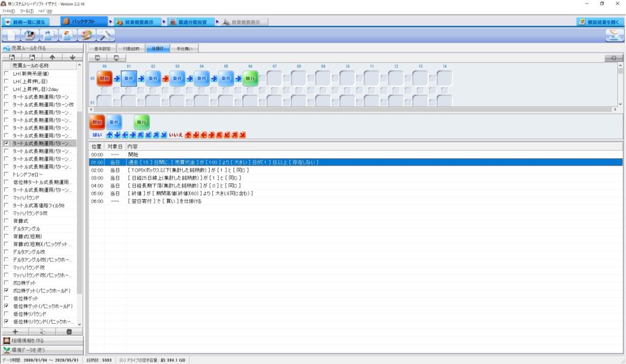This screenshot has height=364, width=626.
Task: Click the trash icon below the rule list
Action: click(x=68, y=331)
